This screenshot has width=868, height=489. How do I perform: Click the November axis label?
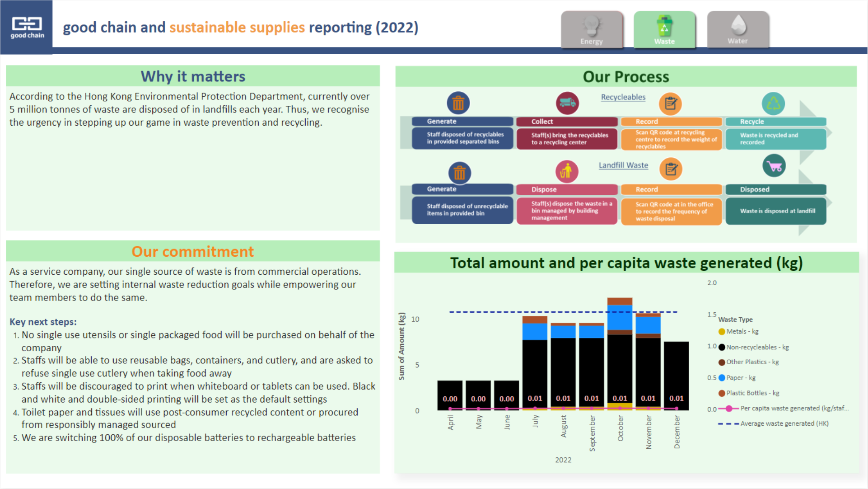point(649,433)
